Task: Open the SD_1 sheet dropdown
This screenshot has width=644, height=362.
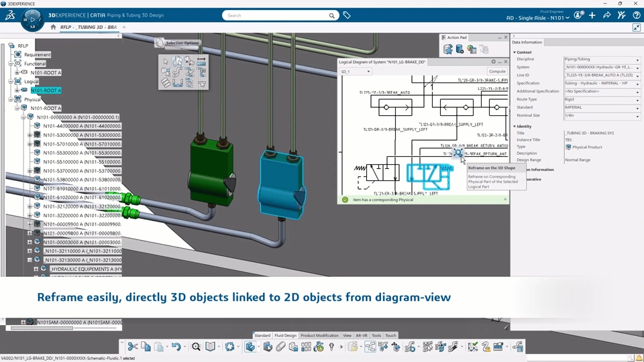Action: point(356,72)
